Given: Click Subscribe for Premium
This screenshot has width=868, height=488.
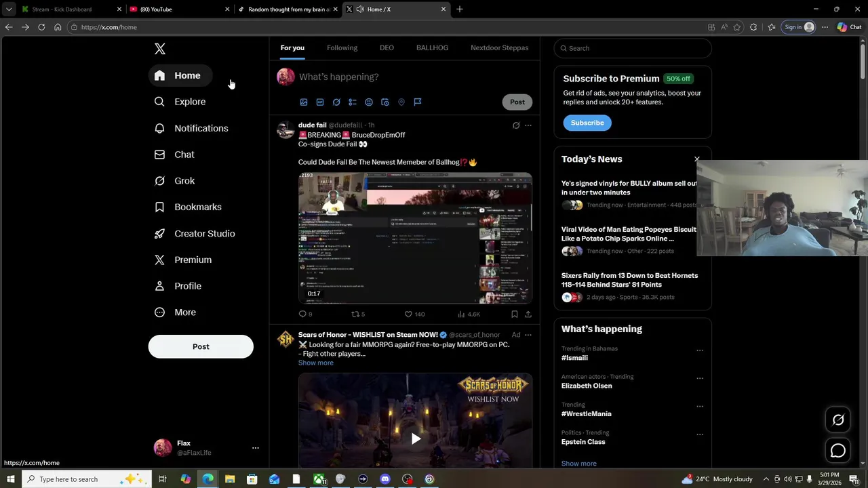Looking at the screenshot, I should (587, 123).
